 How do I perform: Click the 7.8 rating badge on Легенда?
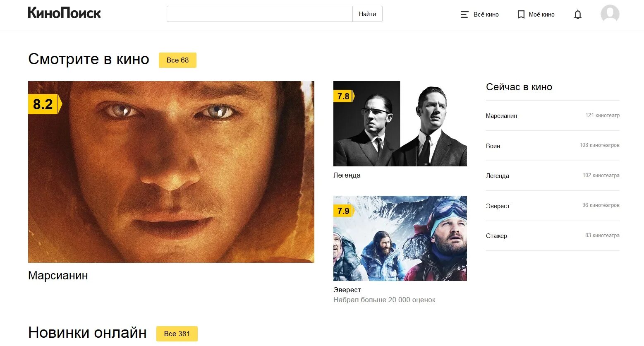[x=344, y=96]
